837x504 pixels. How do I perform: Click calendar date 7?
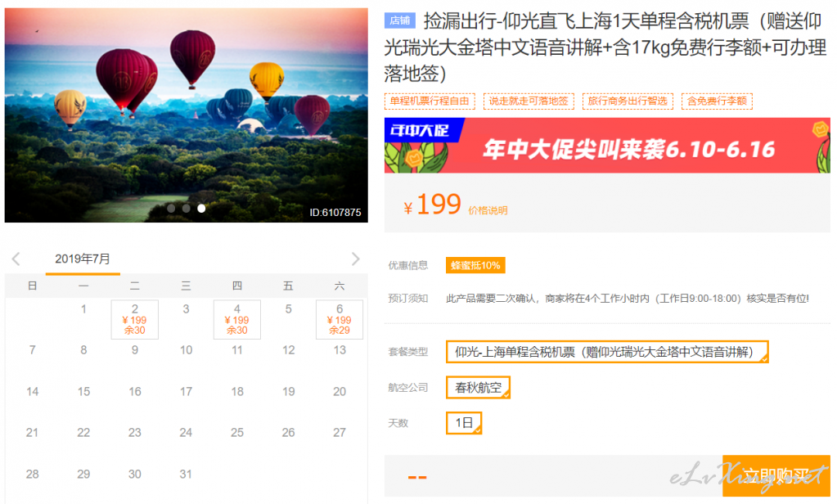tap(33, 349)
